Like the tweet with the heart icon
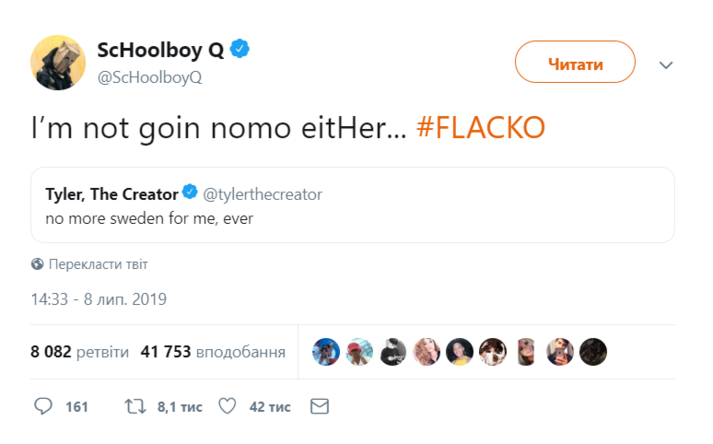Image resolution: width=713 pixels, height=444 pixels. (x=227, y=407)
